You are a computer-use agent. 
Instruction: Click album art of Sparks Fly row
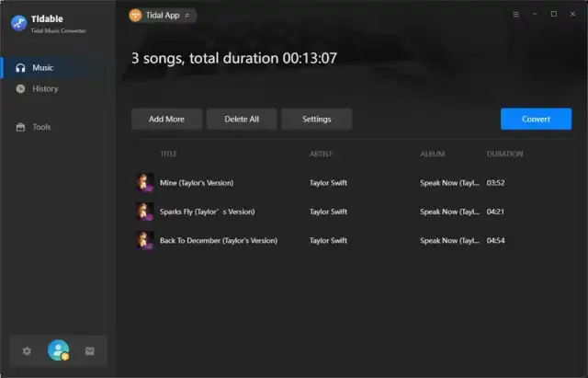145,212
